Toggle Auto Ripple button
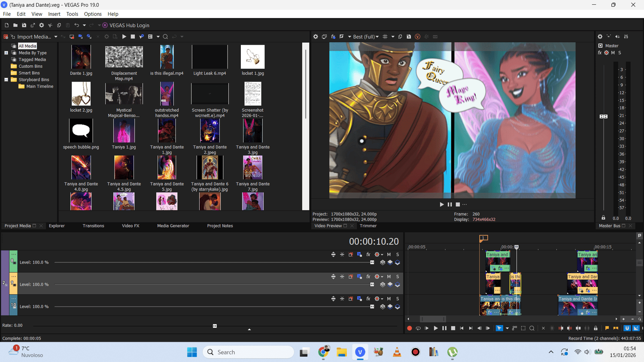The height and width of the screenshot is (362, 644). click(x=636, y=329)
